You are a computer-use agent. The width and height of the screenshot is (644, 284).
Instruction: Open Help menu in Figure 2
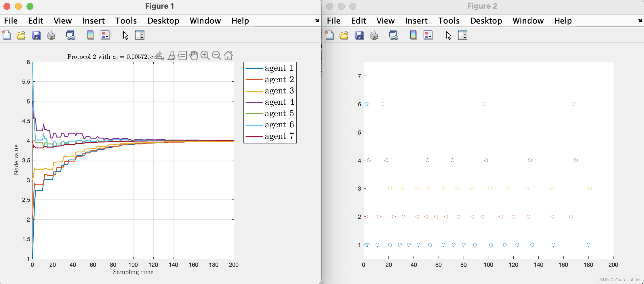coord(563,21)
